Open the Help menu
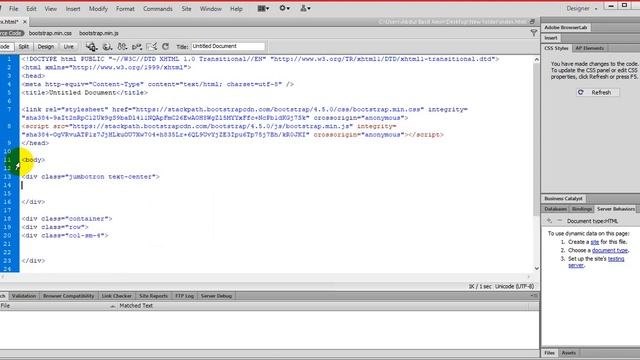This screenshot has height=360, width=640. (236, 9)
